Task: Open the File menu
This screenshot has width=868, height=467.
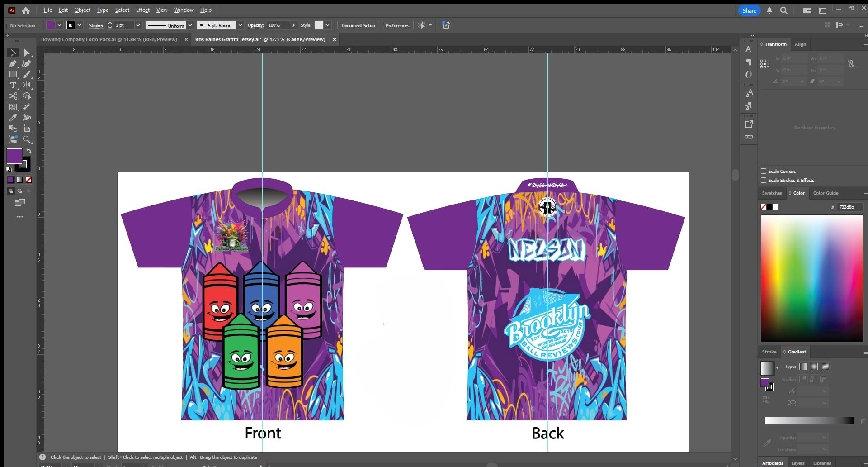Action: 47,10
